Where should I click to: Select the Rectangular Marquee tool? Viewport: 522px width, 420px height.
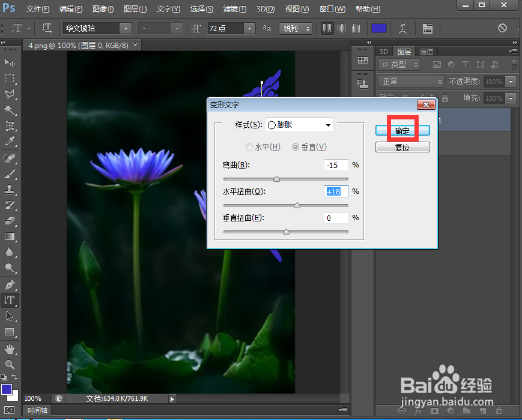(x=8, y=79)
